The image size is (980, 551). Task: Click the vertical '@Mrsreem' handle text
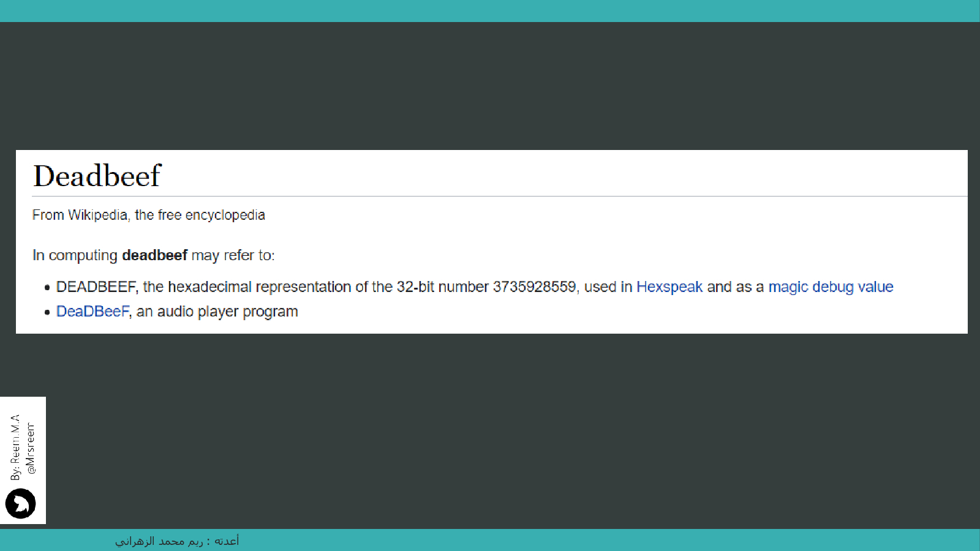click(x=31, y=448)
